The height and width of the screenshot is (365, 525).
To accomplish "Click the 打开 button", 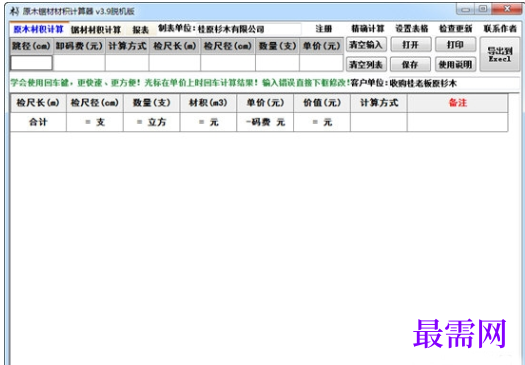I will click(410, 45).
